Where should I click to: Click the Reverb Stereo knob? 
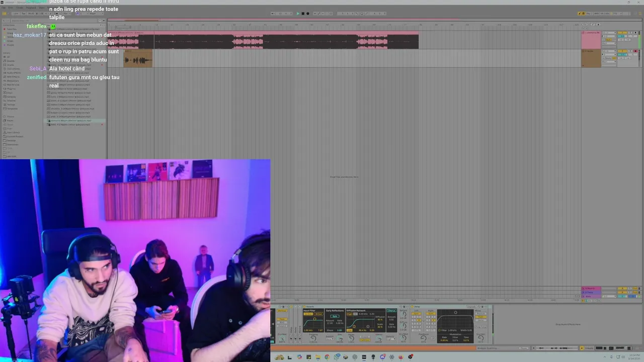[x=379, y=339]
